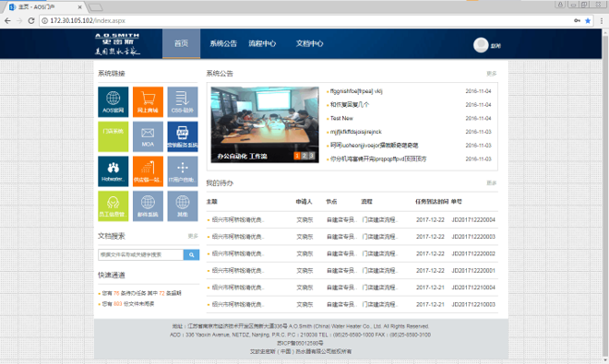Click the 任务到达时间 column header
Screen dimensions: 609x364
(x=432, y=202)
